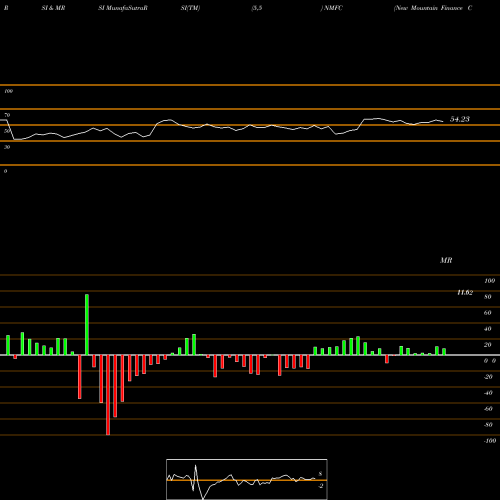Click the longest red MR histogram bar
500x500 pixels.
pos(108,395)
